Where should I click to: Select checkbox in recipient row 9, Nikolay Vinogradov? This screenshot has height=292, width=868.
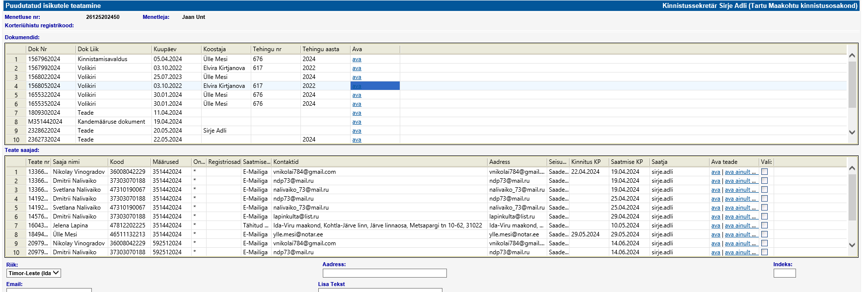point(764,243)
